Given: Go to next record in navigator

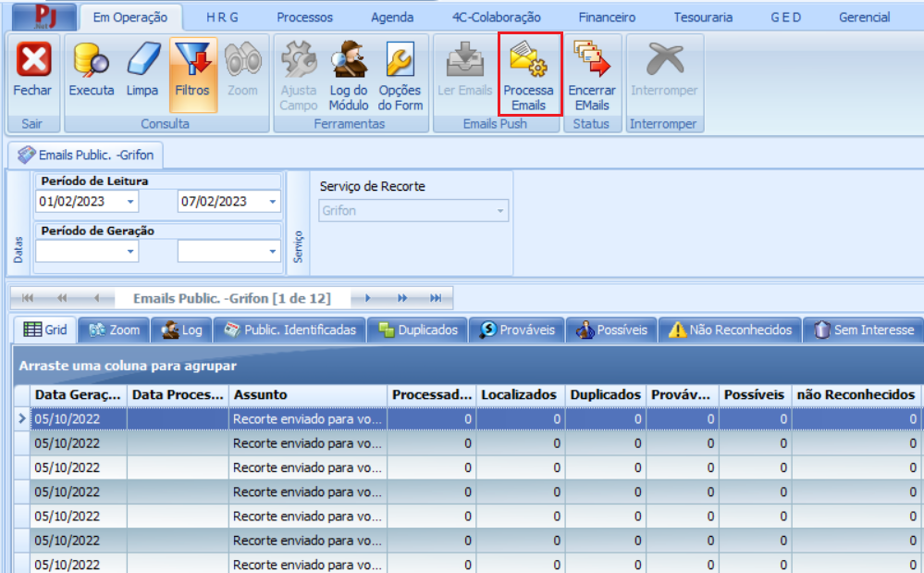Looking at the screenshot, I should point(367,298).
